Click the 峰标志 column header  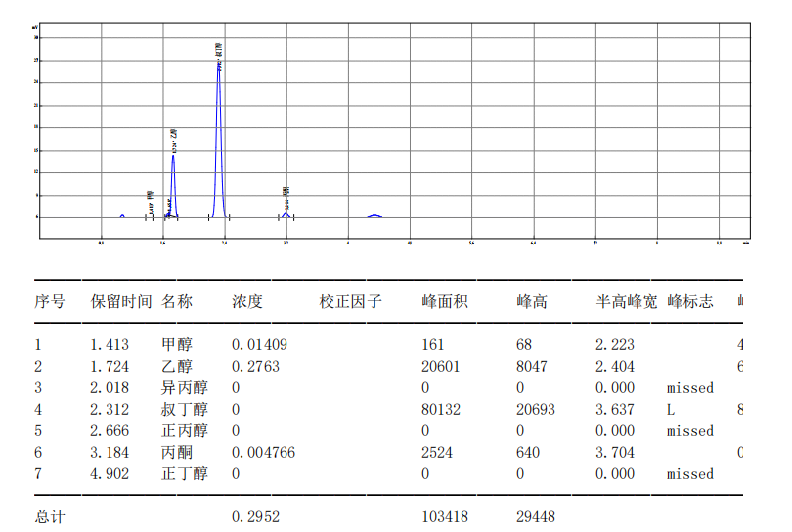pyautogui.click(x=690, y=302)
